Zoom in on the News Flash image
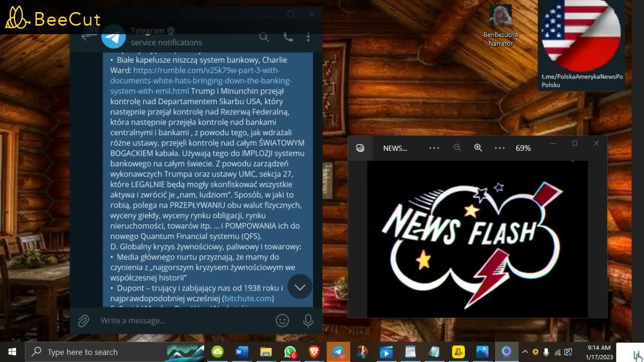The image size is (644, 362). point(478,148)
